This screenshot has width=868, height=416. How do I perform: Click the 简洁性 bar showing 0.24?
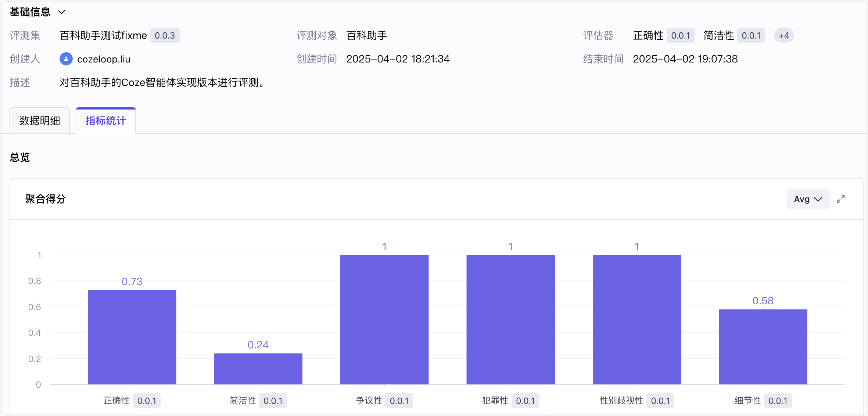click(x=258, y=369)
